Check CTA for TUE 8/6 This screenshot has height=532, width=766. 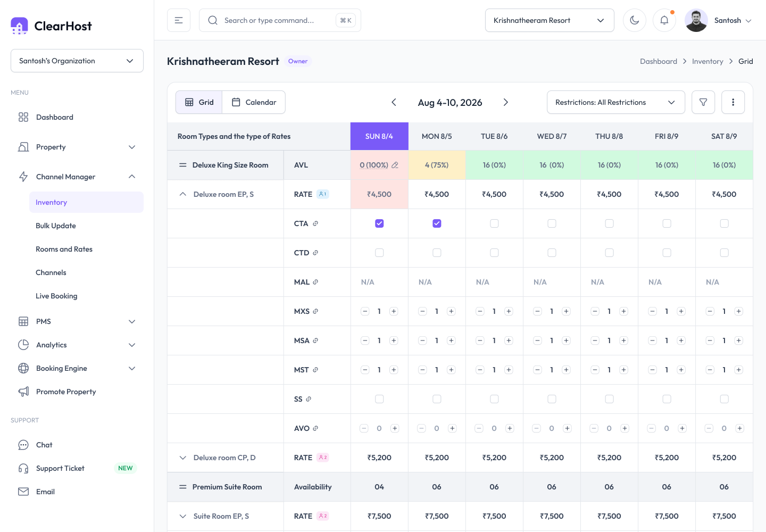(494, 223)
